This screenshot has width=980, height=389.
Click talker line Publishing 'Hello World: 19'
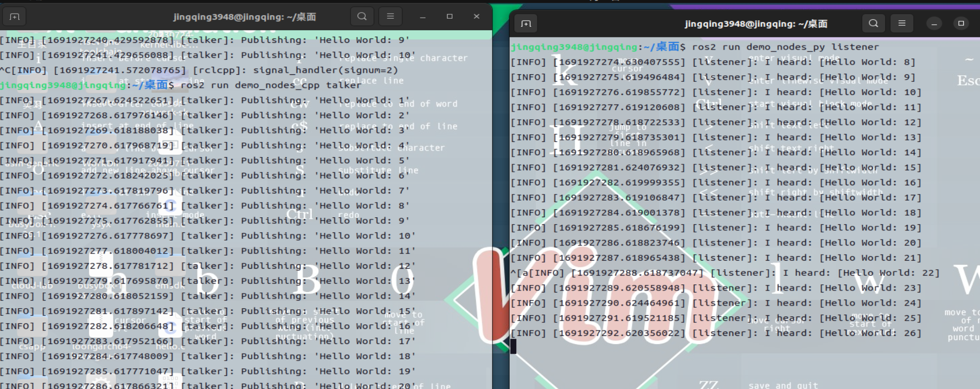[208, 371]
